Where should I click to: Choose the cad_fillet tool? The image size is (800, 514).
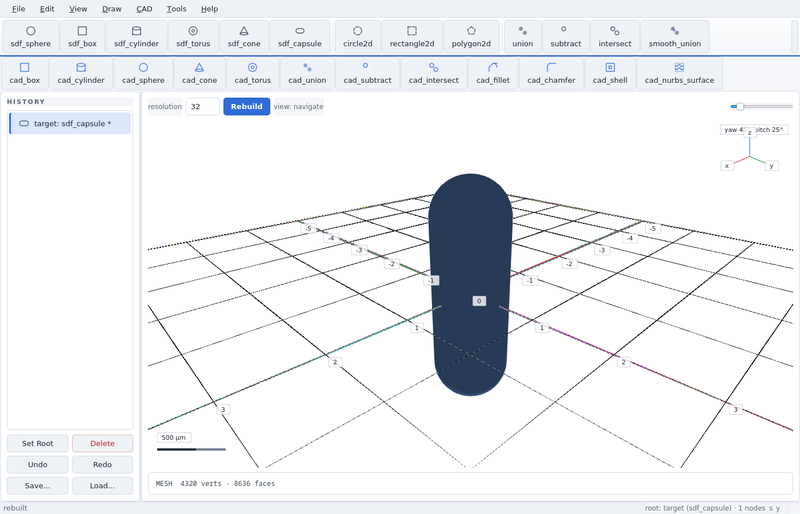(x=492, y=74)
